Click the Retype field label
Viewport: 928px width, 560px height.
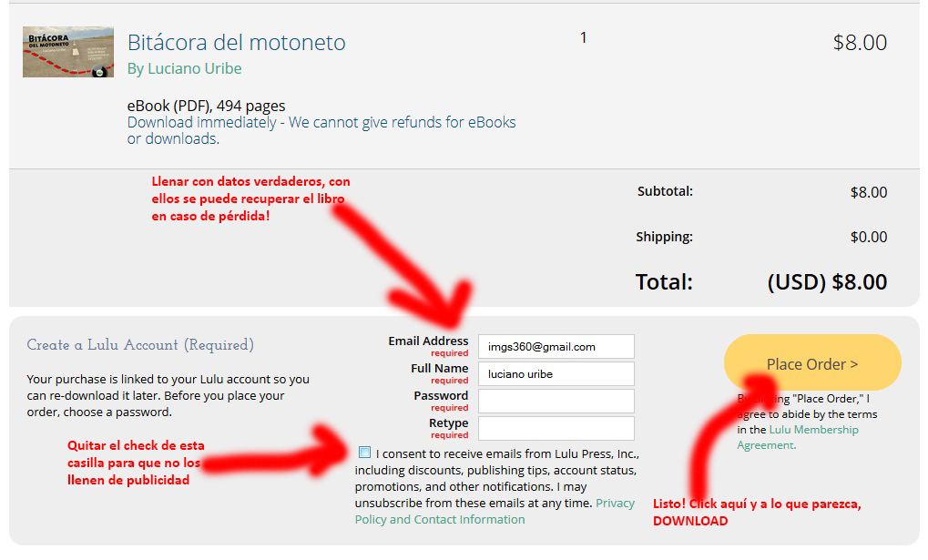448,423
